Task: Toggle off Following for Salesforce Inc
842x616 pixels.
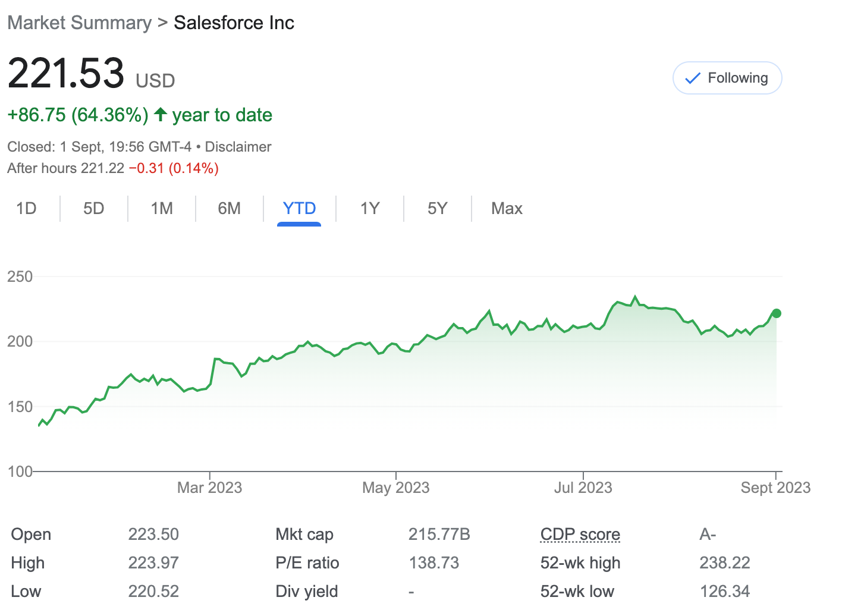Action: [x=727, y=77]
